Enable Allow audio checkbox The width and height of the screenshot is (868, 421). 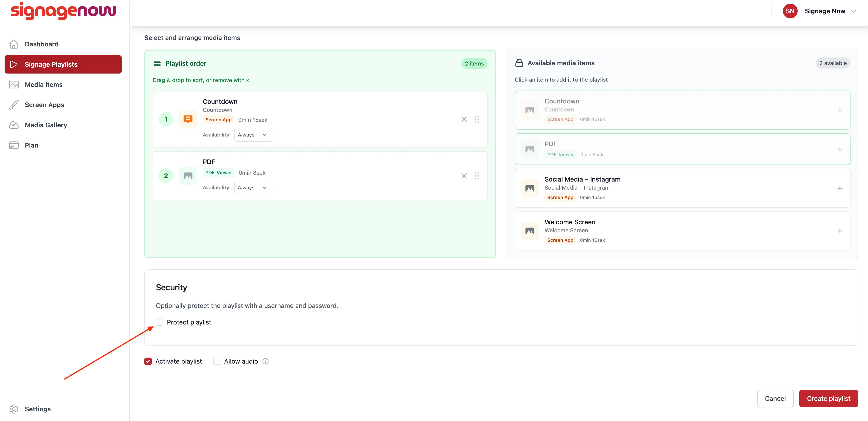(x=217, y=361)
